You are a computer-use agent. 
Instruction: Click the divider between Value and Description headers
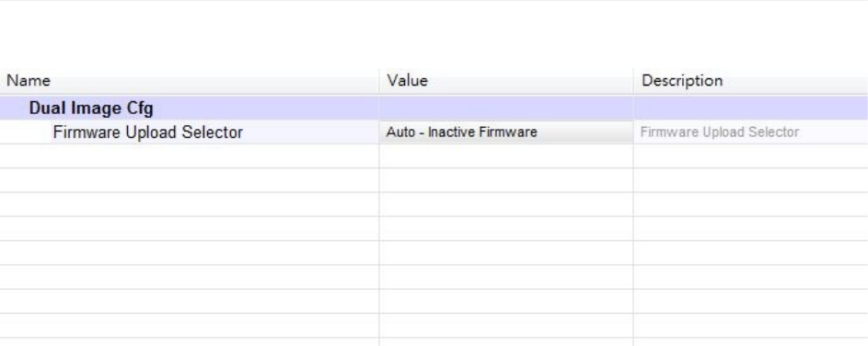pyautogui.click(x=633, y=81)
